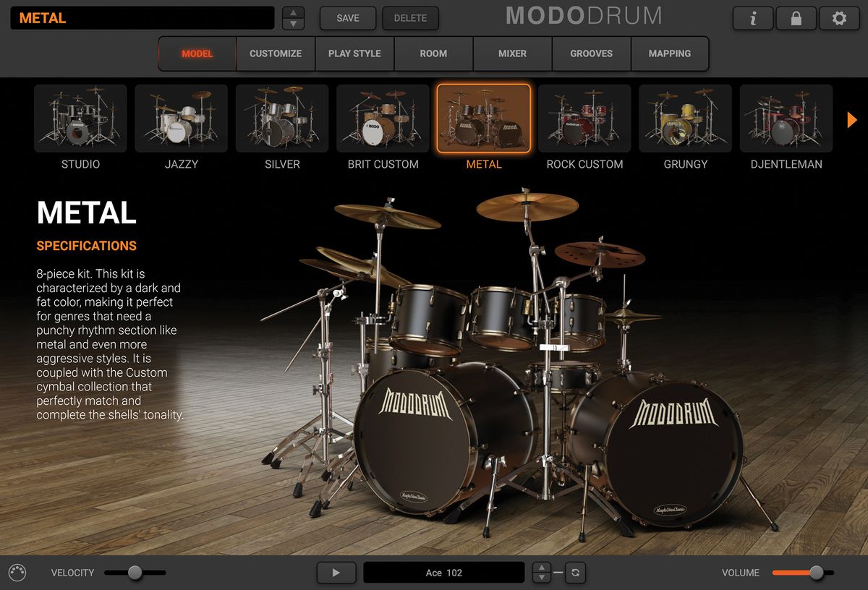The width and height of the screenshot is (868, 590).
Task: Click the groove stepper arrows near Ace 102
Action: (x=541, y=572)
